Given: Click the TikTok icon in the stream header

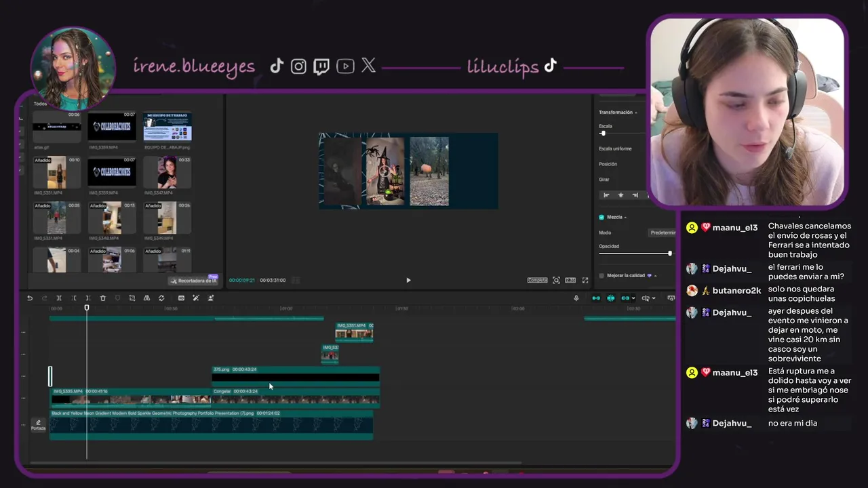Looking at the screenshot, I should [276, 66].
